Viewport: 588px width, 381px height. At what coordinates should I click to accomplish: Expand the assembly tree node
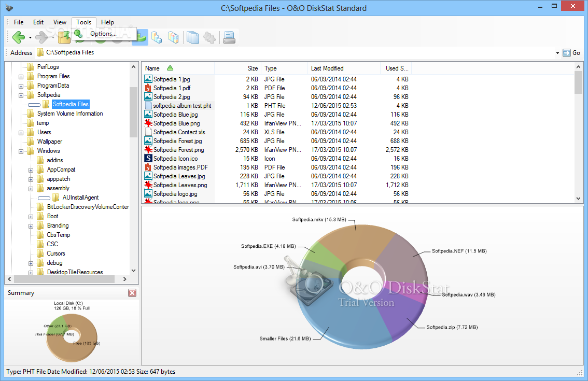(x=31, y=189)
